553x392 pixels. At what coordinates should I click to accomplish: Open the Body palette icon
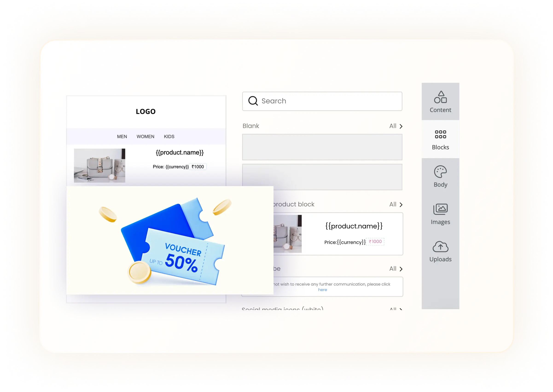pyautogui.click(x=440, y=172)
